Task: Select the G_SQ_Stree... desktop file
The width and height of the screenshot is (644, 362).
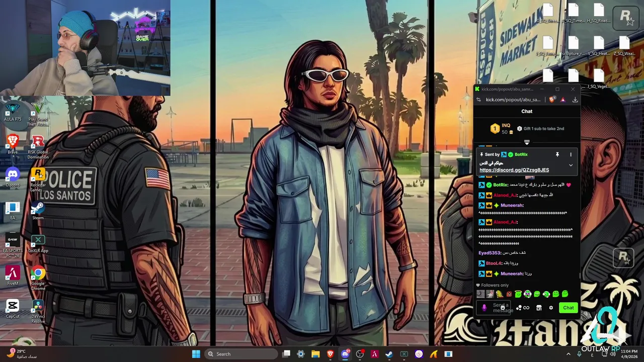Action: 547,13
